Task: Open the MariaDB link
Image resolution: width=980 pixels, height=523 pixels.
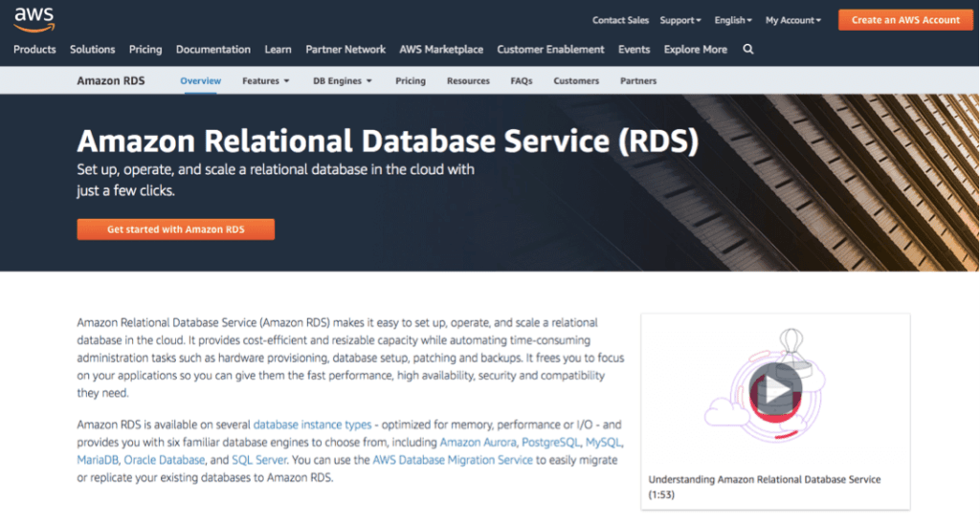Action: tap(98, 460)
